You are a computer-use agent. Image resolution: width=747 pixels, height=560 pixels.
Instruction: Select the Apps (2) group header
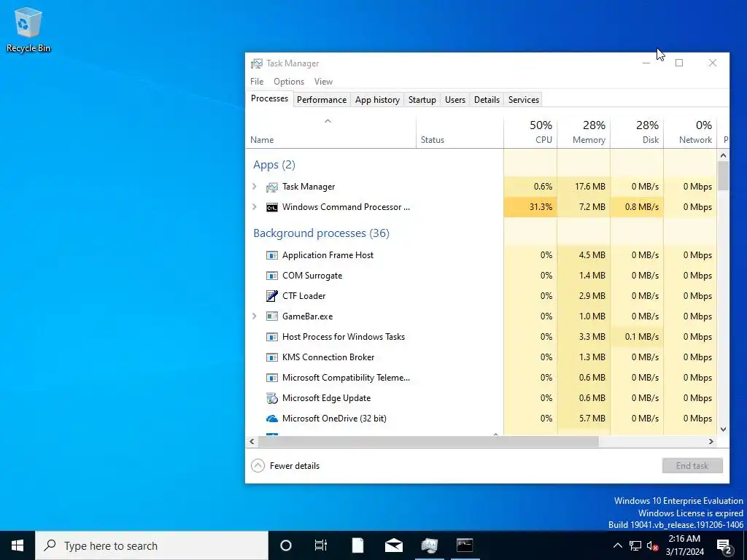(x=274, y=165)
